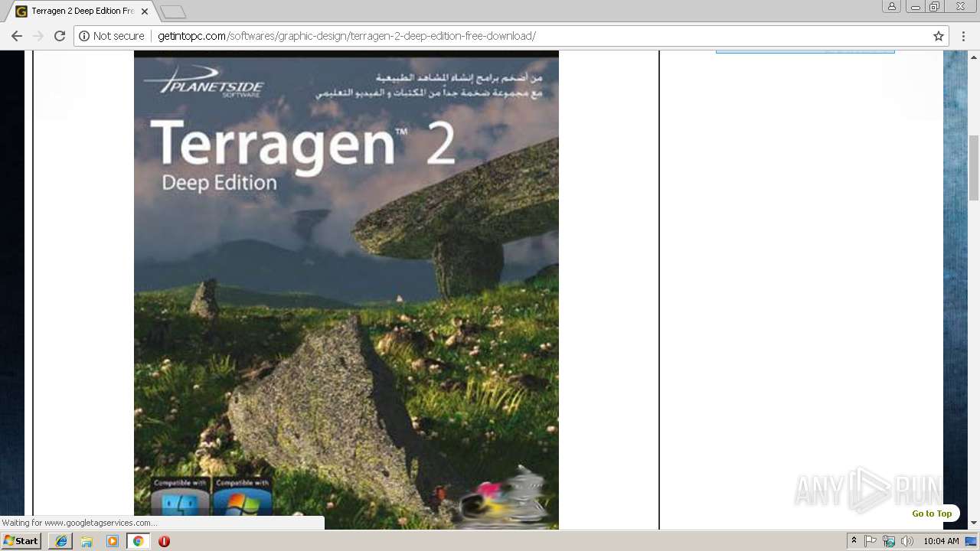The height and width of the screenshot is (551, 980).
Task: Click the page scrollbar down arrow
Action: pos(974,523)
